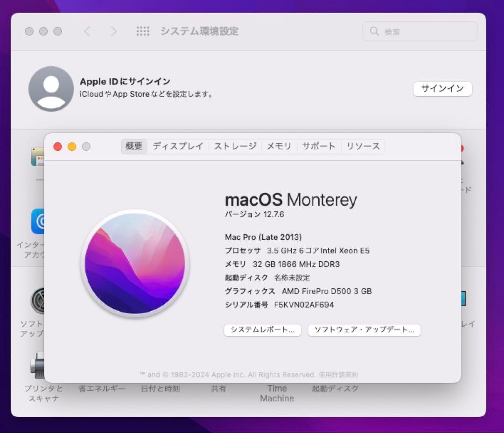Open the メモリ tab

click(x=279, y=146)
